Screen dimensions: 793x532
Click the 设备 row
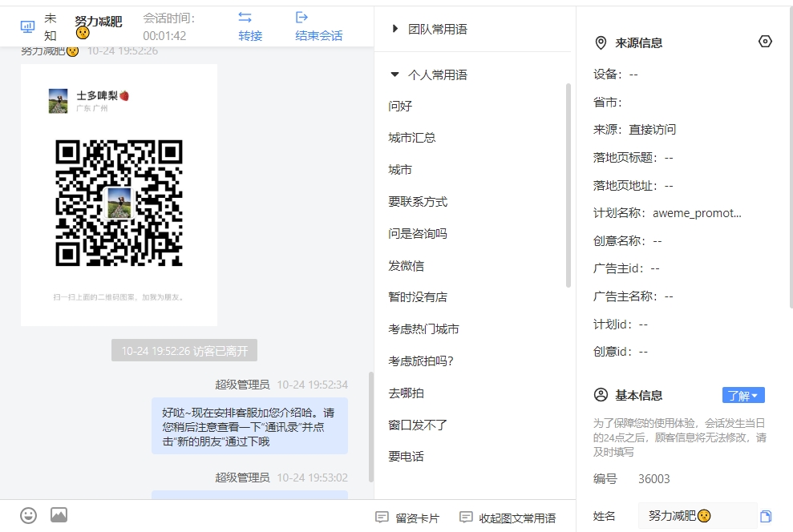point(616,75)
